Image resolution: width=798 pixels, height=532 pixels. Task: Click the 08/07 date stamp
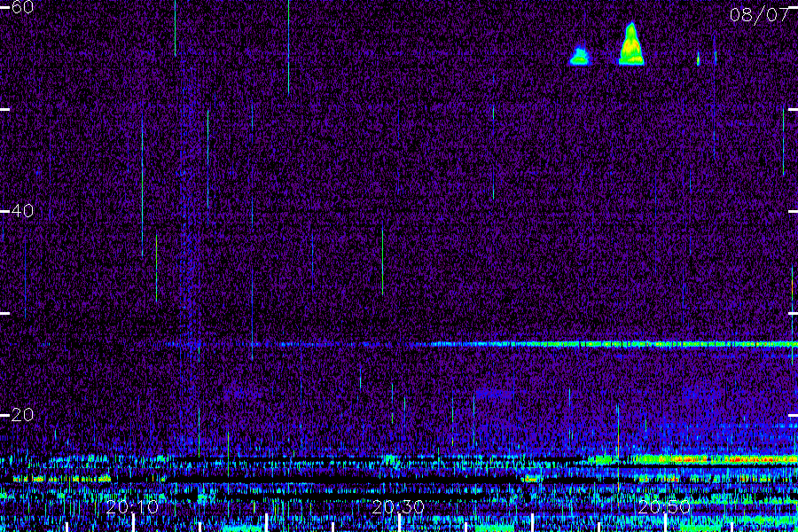coord(759,15)
